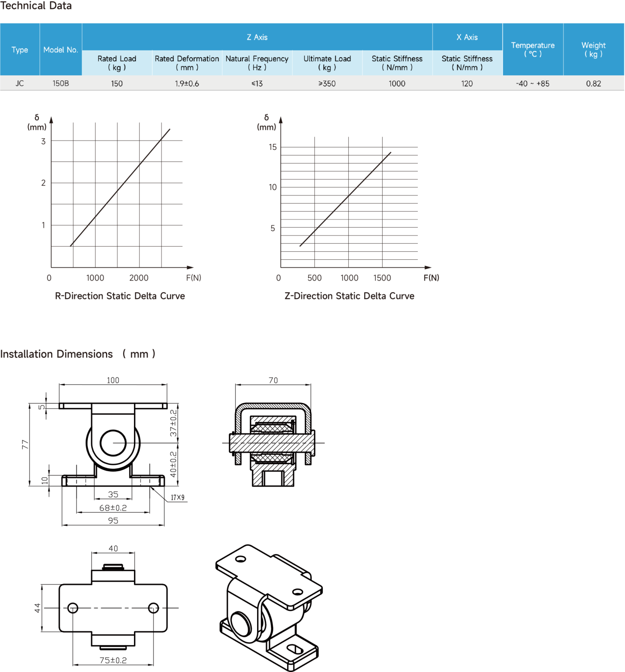Image resolution: width=625 pixels, height=672 pixels.
Task: Select the 150B model number cell
Action: 61,83
